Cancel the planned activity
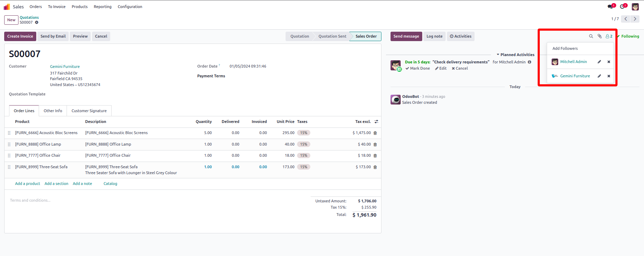644x256 pixels. point(460,68)
